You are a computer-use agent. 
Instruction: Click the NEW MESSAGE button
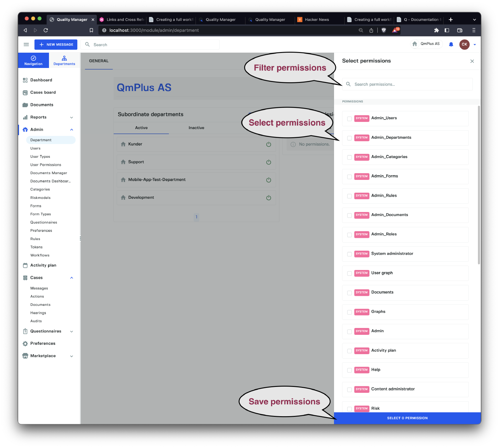(x=56, y=45)
